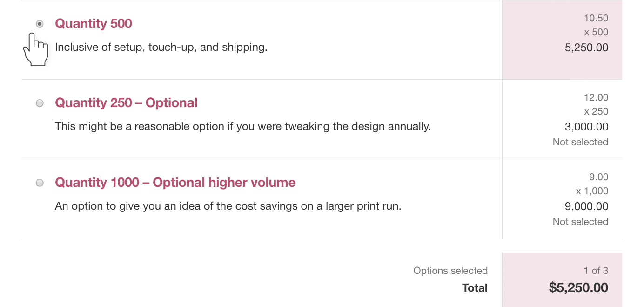The height and width of the screenshot is (307, 644).
Task: Click the Quantity 500 heading
Action: (x=94, y=24)
